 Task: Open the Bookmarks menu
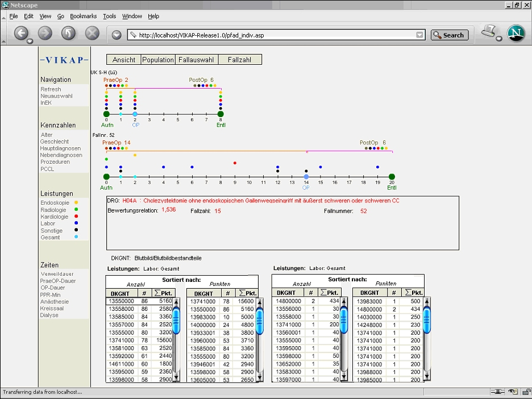point(83,16)
